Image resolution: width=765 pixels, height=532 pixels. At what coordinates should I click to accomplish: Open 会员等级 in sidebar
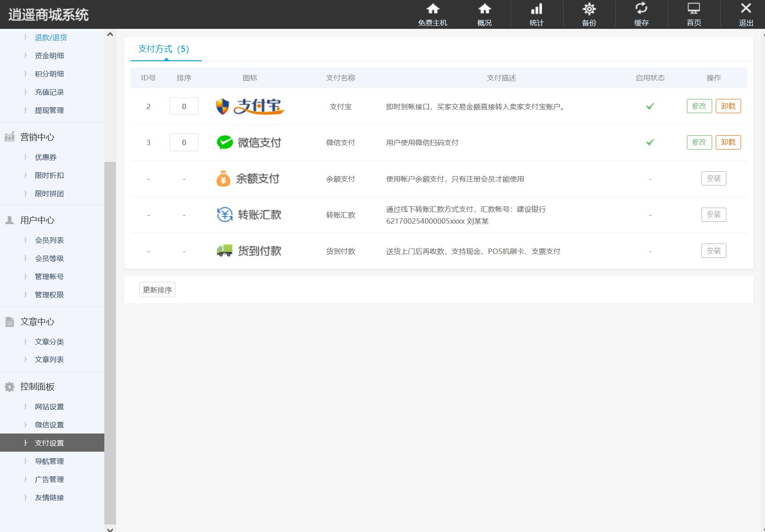click(49, 259)
